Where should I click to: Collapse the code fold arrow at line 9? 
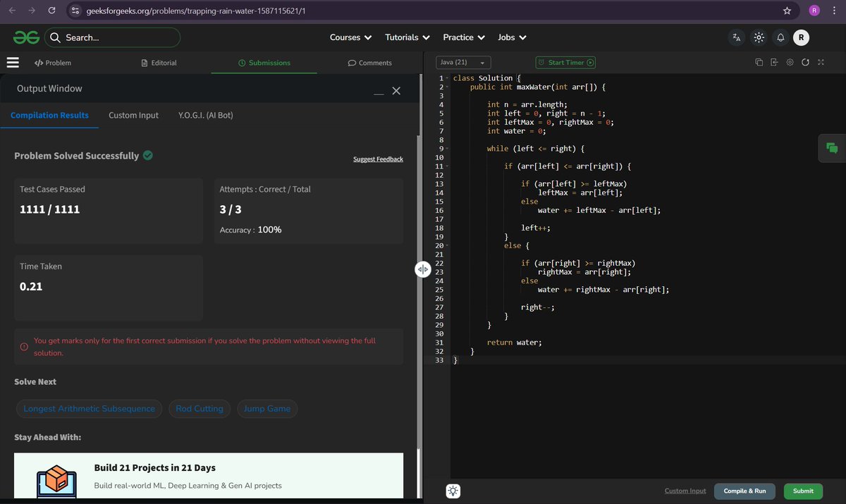pos(446,149)
